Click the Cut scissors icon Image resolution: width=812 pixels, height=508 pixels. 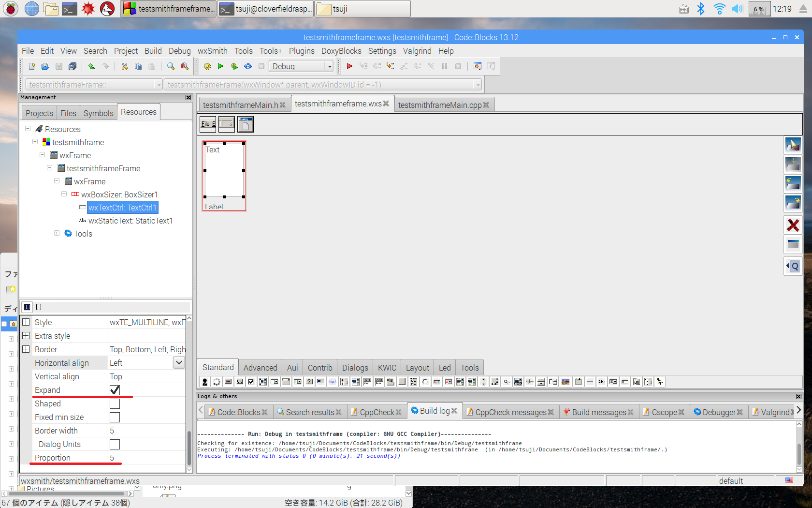pyautogui.click(x=125, y=66)
